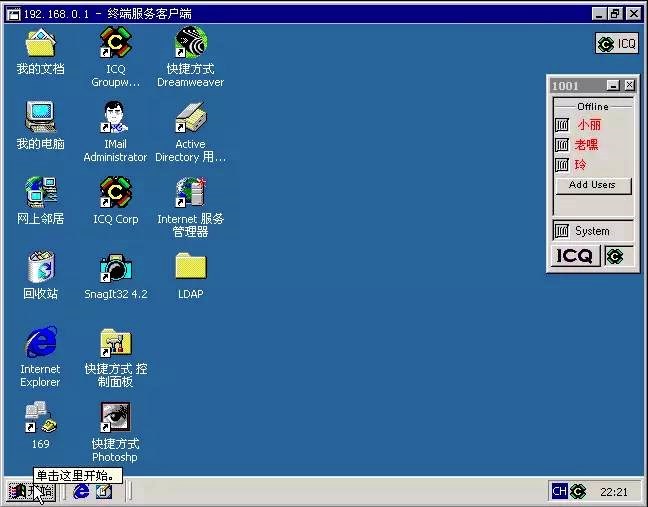The image size is (648, 507).
Task: Select first offline contact 小丽
Action: (588, 125)
